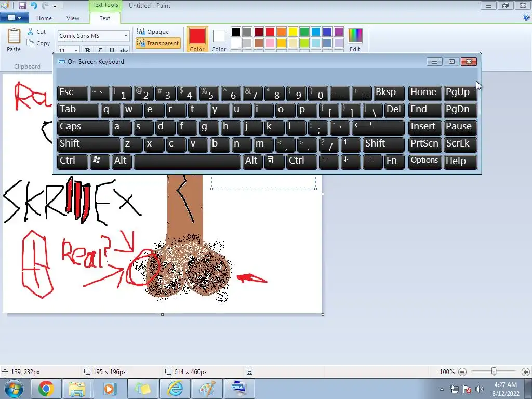This screenshot has width=532, height=399.
Task: Click Bksp key on On-Screen Keyboard
Action: point(389,92)
